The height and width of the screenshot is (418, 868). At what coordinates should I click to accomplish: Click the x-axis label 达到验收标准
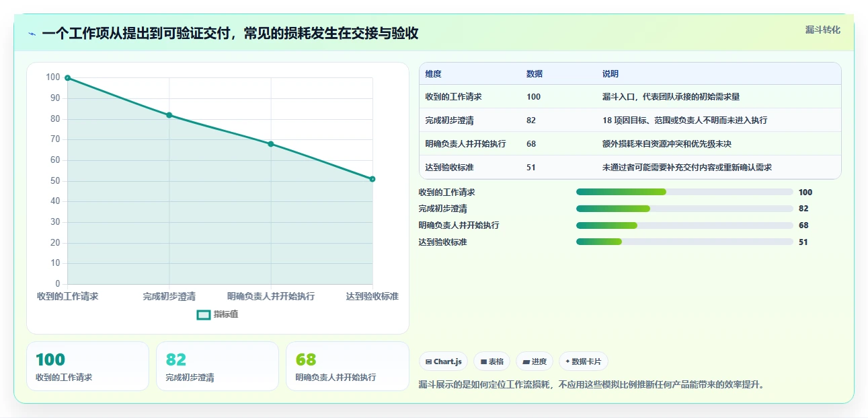pos(372,296)
